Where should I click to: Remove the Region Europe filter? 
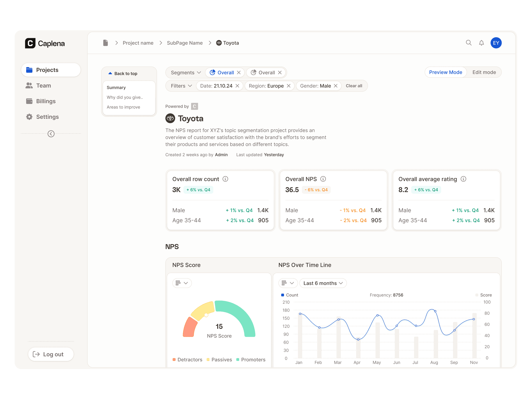[x=289, y=86]
